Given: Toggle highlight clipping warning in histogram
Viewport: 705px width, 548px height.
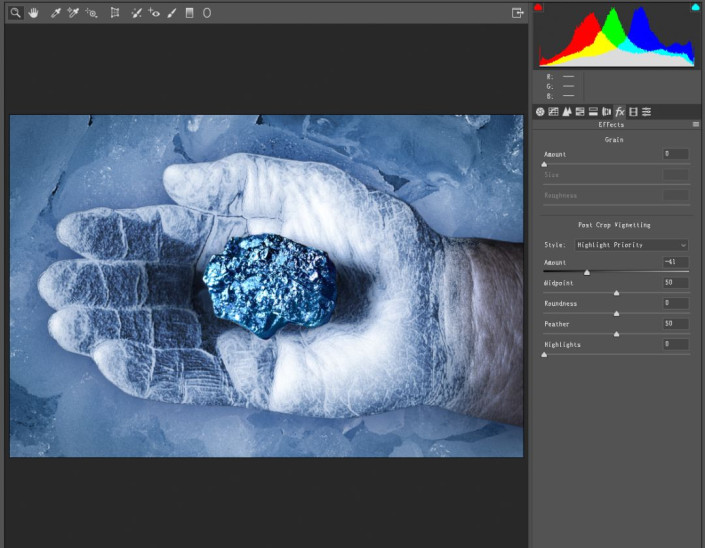Looking at the screenshot, I should (695, 7).
